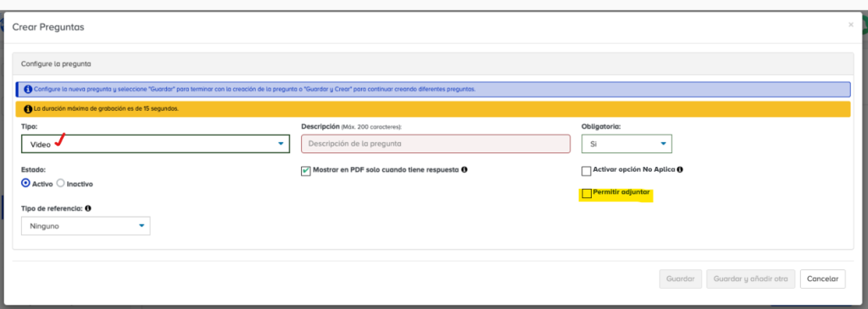Open the Obligatoria dropdown showing Si
Image resolution: width=868 pixels, height=309 pixels.
[626, 144]
